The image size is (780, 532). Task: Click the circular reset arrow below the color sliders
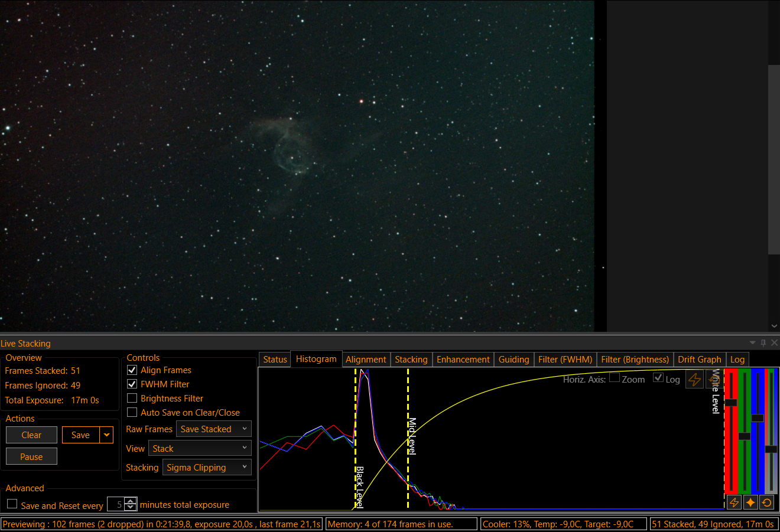click(766, 502)
